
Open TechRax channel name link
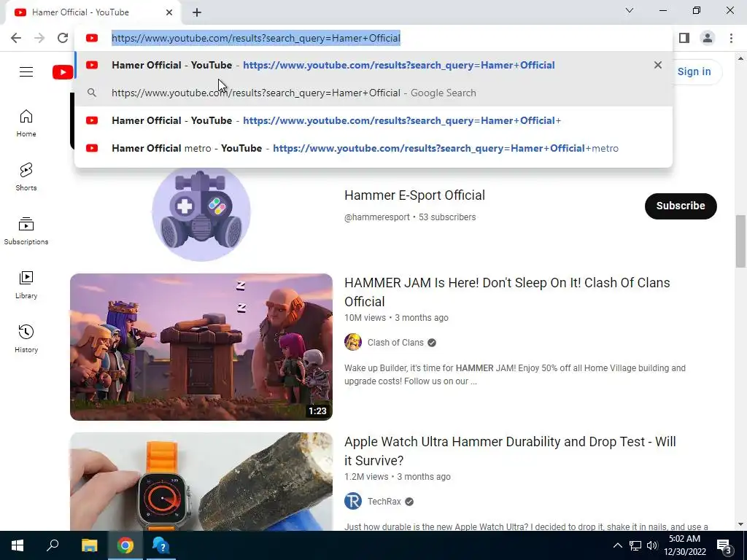click(384, 502)
